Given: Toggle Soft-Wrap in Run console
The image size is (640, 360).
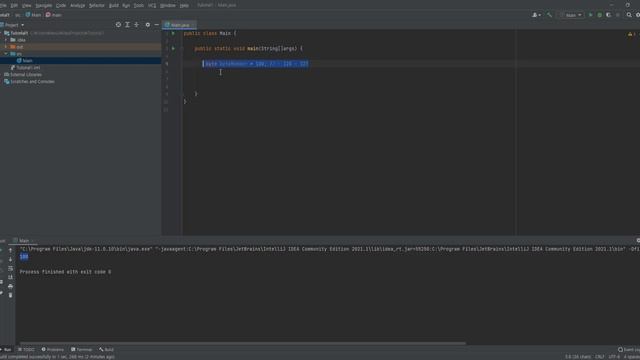Looking at the screenshot, I should 11,269.
